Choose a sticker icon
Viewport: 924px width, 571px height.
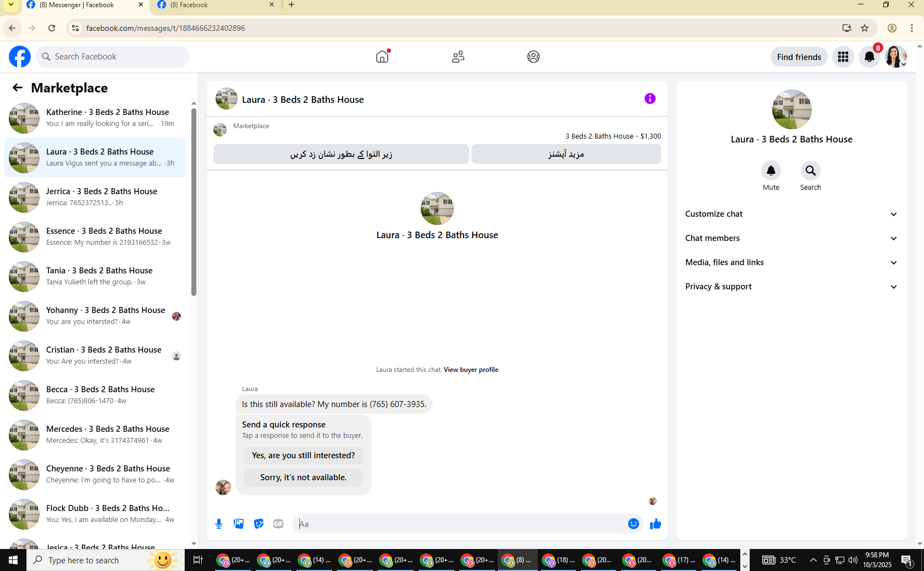258,524
